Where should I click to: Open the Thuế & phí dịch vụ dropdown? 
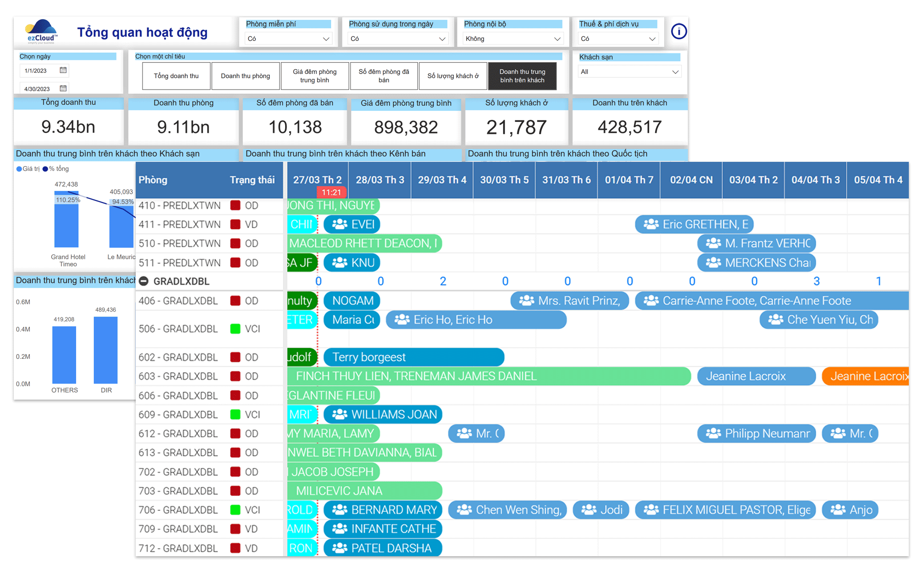tap(618, 39)
